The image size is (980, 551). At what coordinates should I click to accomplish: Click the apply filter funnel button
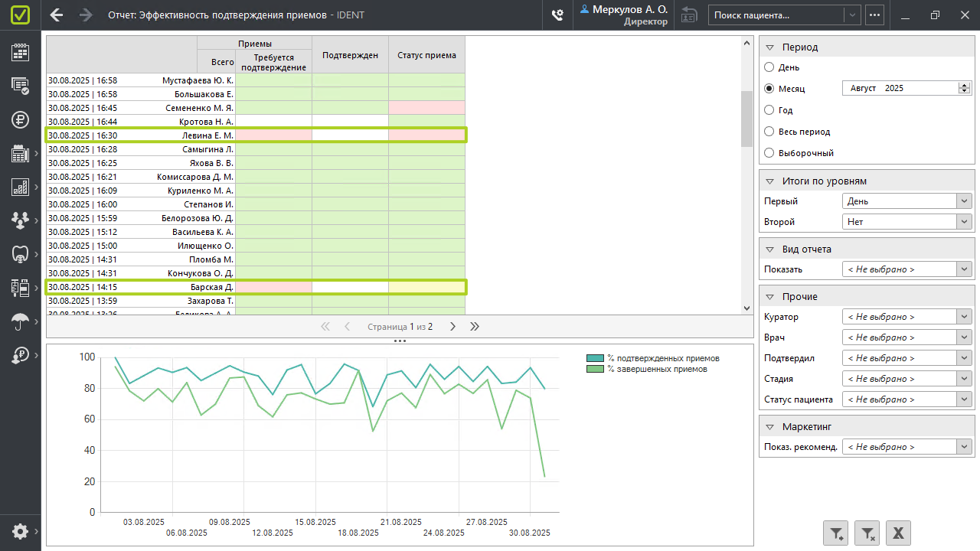[x=836, y=533]
